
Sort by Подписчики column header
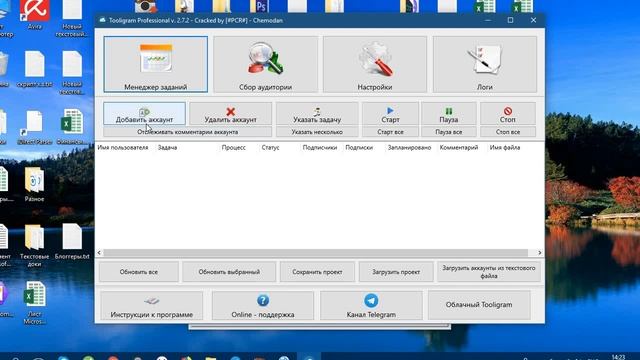coord(320,147)
